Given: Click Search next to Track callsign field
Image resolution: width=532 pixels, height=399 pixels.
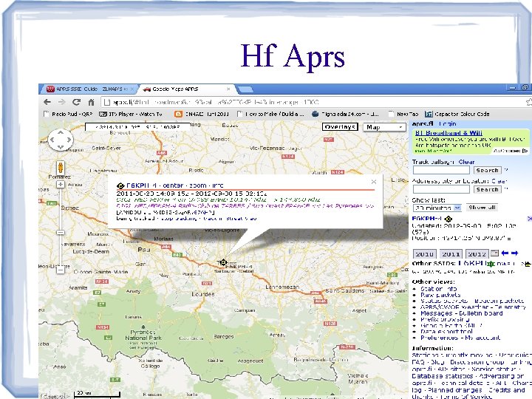Looking at the screenshot, I should pyautogui.click(x=487, y=170).
